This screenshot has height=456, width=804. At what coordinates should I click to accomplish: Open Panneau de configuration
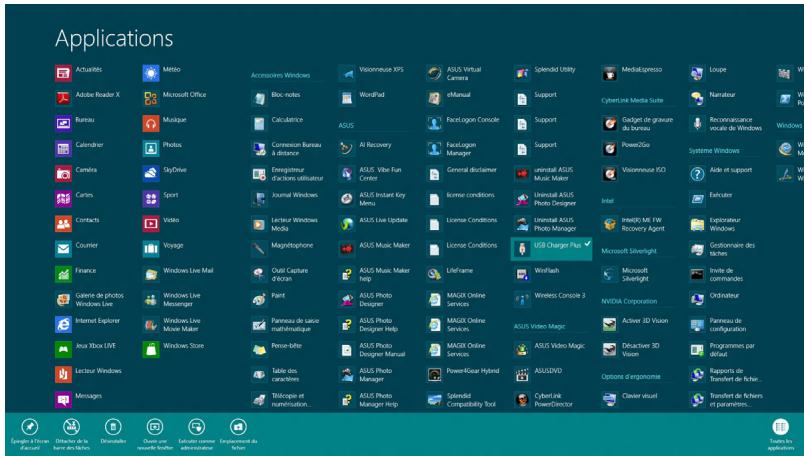pyautogui.click(x=719, y=324)
